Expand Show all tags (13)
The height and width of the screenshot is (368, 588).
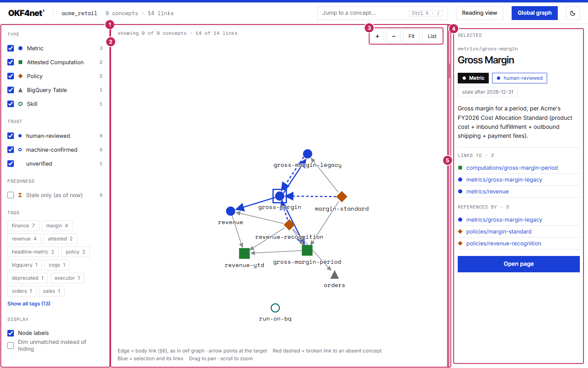29,304
